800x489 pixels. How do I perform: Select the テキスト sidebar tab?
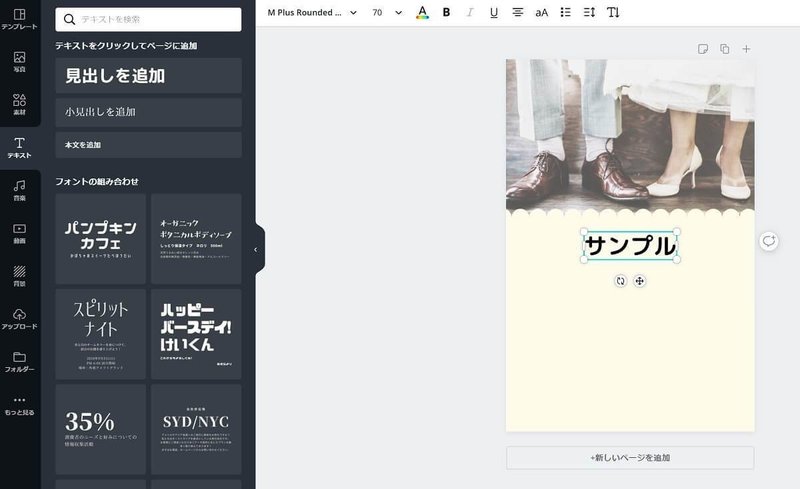pos(19,148)
